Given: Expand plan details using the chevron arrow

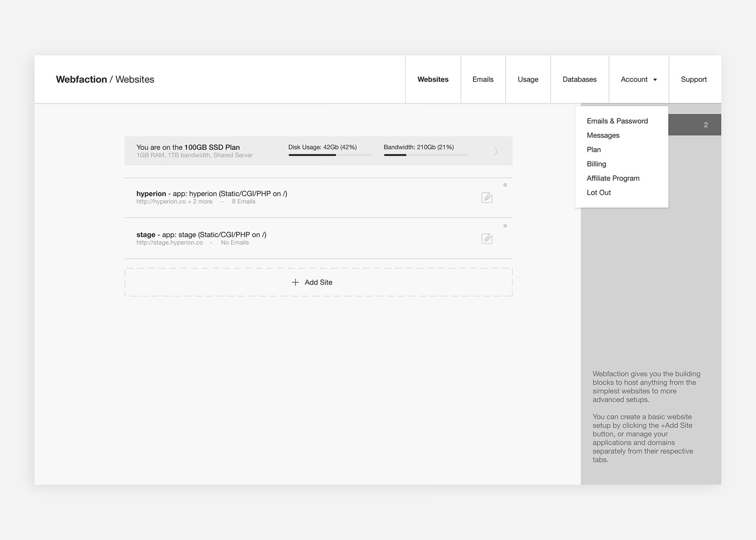Looking at the screenshot, I should [496, 151].
